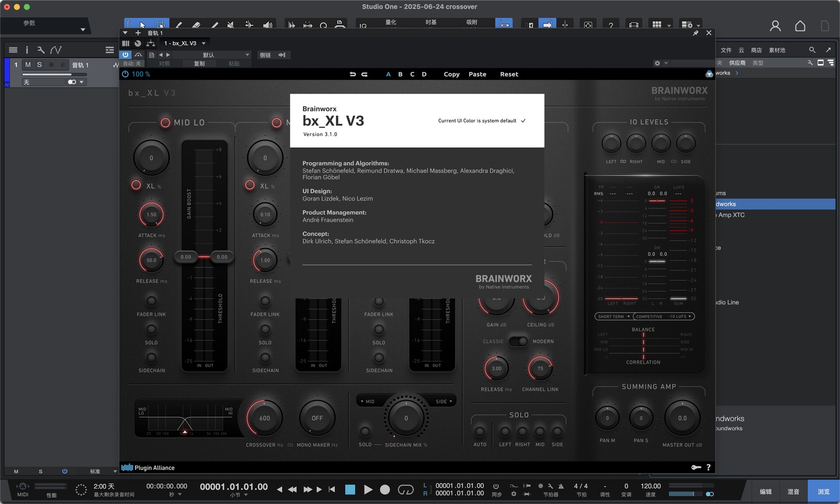Open the 秒 time unit dropdown in transport
Image resolution: width=840 pixels, height=504 pixels.
[x=175, y=494]
